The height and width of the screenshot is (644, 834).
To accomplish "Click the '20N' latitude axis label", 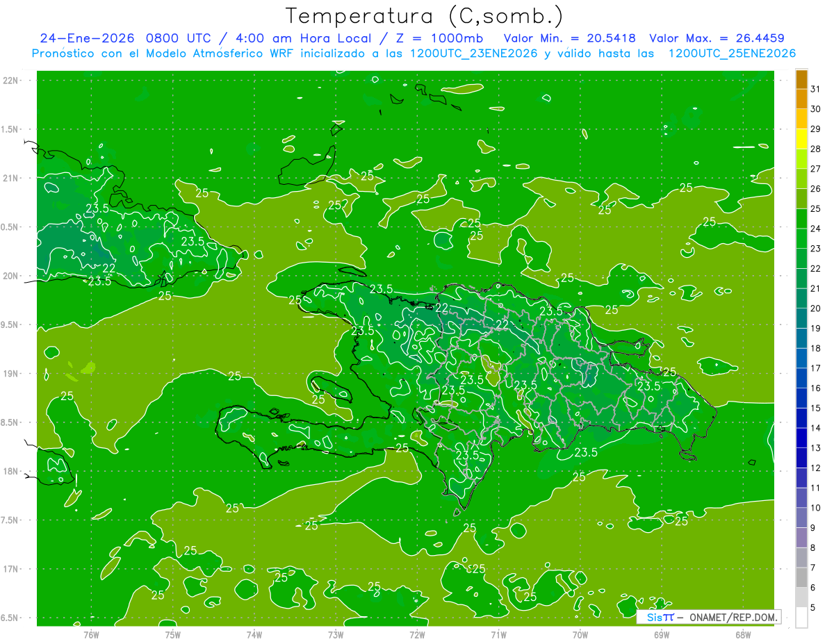I will click(x=11, y=276).
